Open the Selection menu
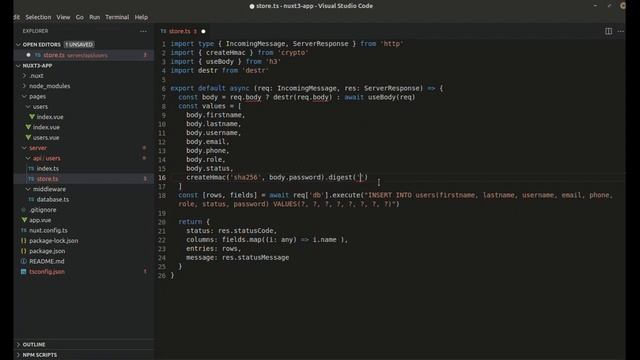640x360 pixels. pyautogui.click(x=38, y=17)
